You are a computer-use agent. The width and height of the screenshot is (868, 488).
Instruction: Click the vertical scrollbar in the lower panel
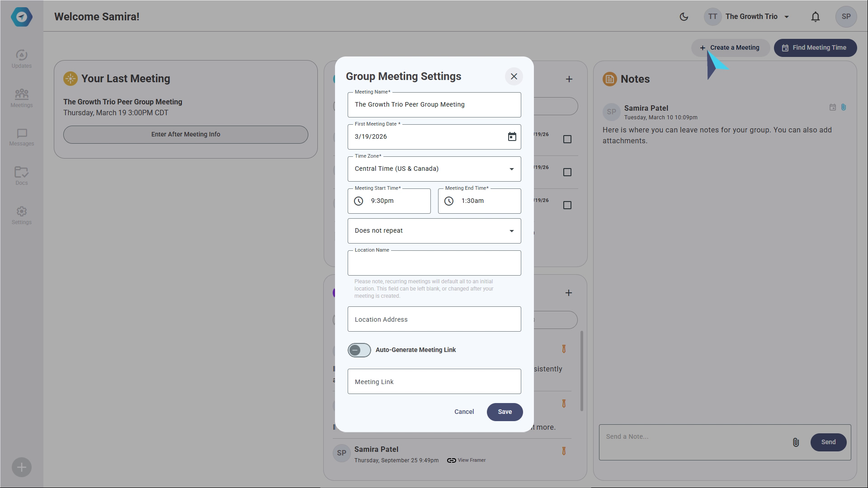tap(581, 371)
